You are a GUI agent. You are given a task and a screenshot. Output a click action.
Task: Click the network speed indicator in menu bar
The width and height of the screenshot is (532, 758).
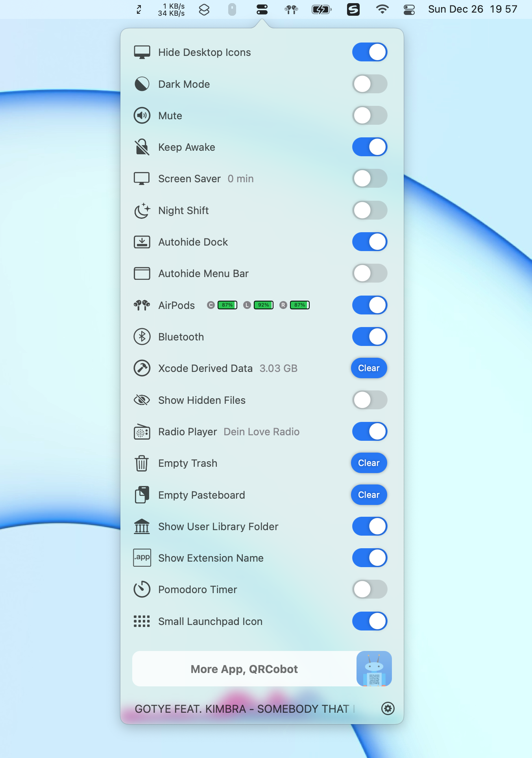click(x=171, y=9)
